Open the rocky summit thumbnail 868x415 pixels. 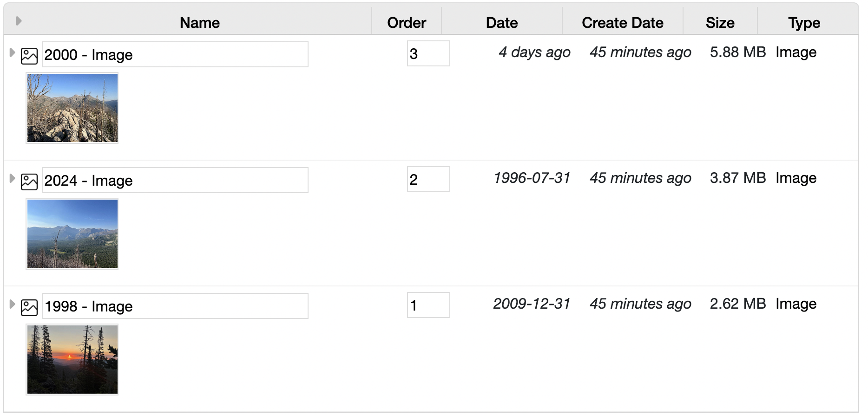tap(72, 108)
